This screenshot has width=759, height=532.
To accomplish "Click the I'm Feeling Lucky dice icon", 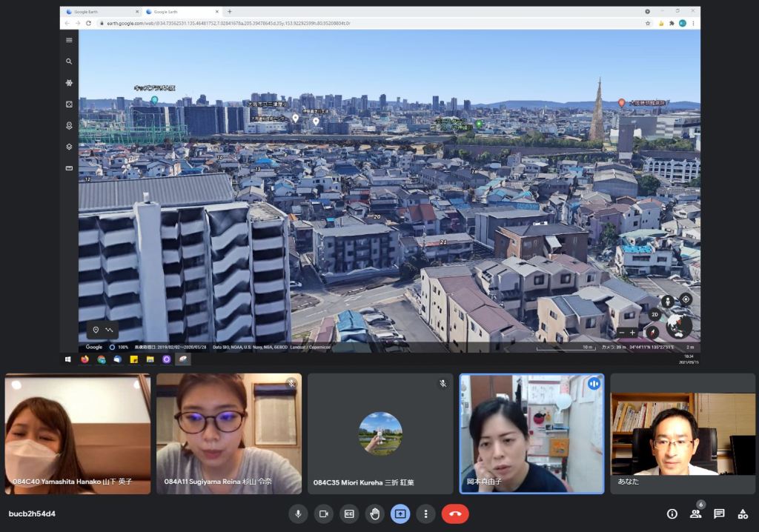I will (x=69, y=104).
